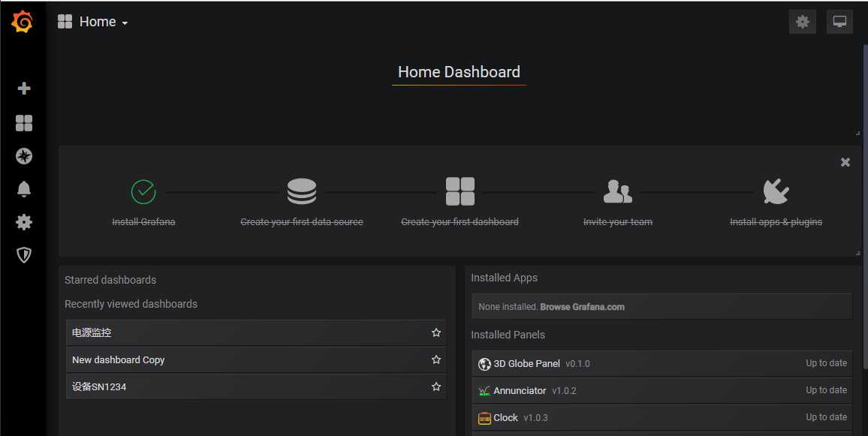
Task: Open Clock plugin entry
Action: [662, 418]
